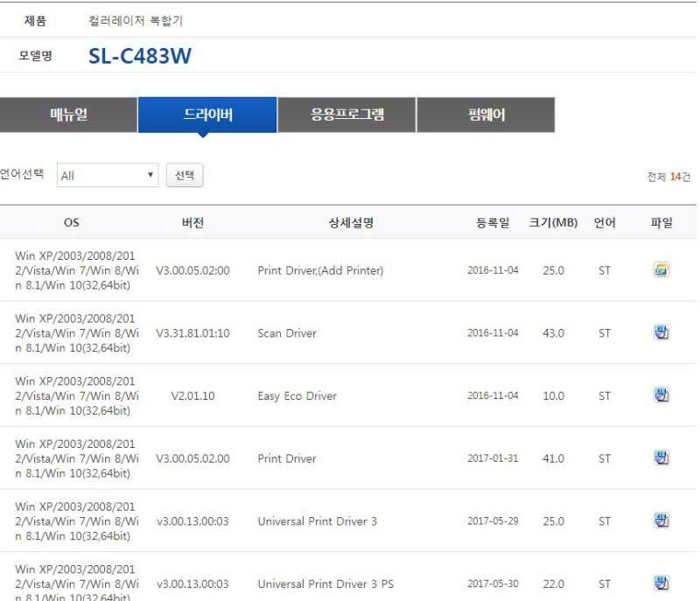Screen dimensions: 700x601
Task: Select the OS column header
Action: pyautogui.click(x=72, y=222)
